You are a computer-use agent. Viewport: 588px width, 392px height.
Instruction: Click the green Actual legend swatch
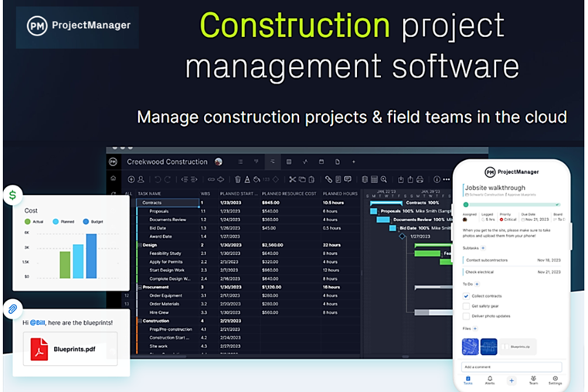coord(27,222)
